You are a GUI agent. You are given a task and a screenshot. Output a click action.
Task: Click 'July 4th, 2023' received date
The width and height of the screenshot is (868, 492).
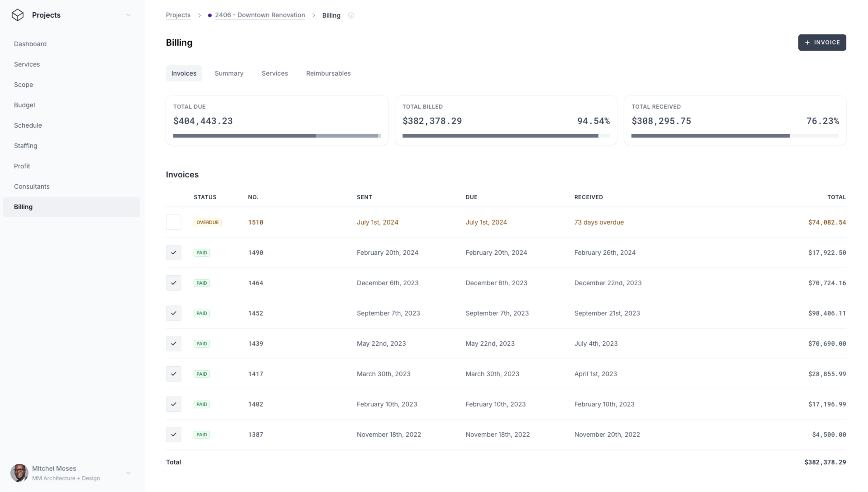596,344
